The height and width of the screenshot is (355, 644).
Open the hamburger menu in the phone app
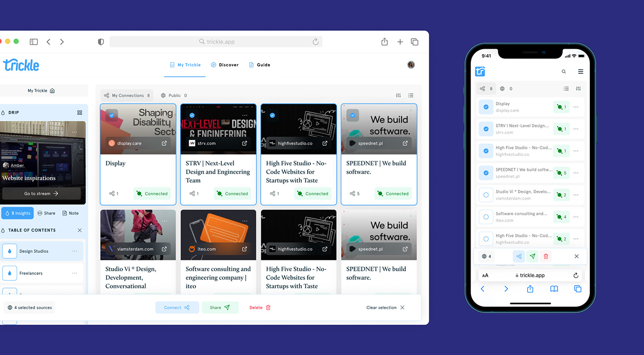581,72
